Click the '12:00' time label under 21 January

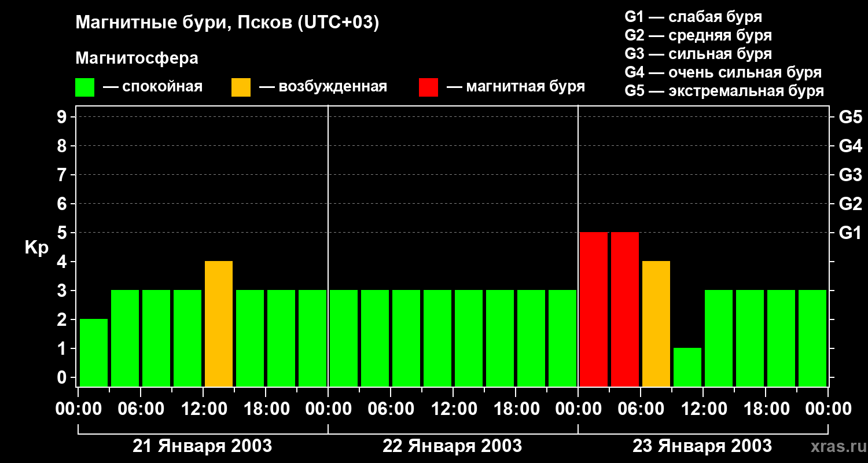click(203, 409)
